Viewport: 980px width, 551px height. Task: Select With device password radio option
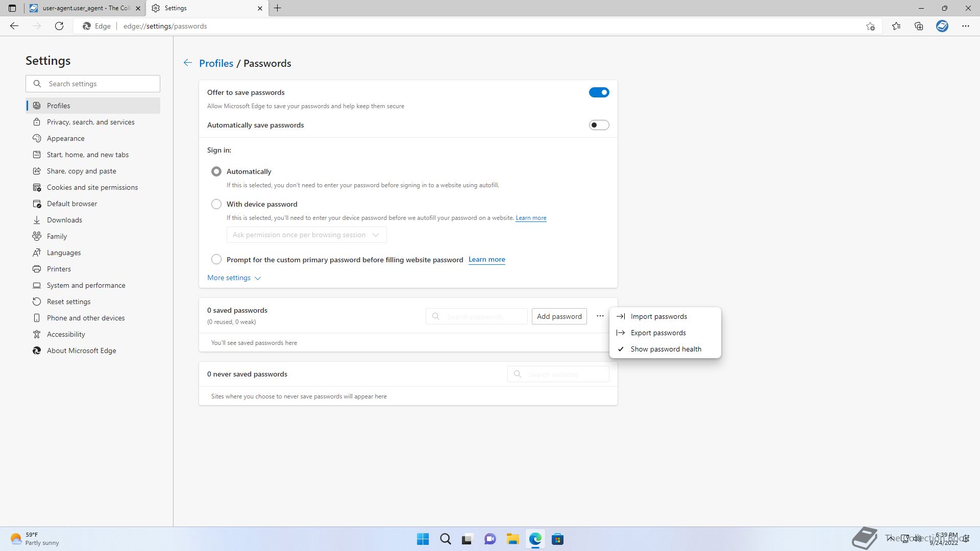(x=216, y=204)
